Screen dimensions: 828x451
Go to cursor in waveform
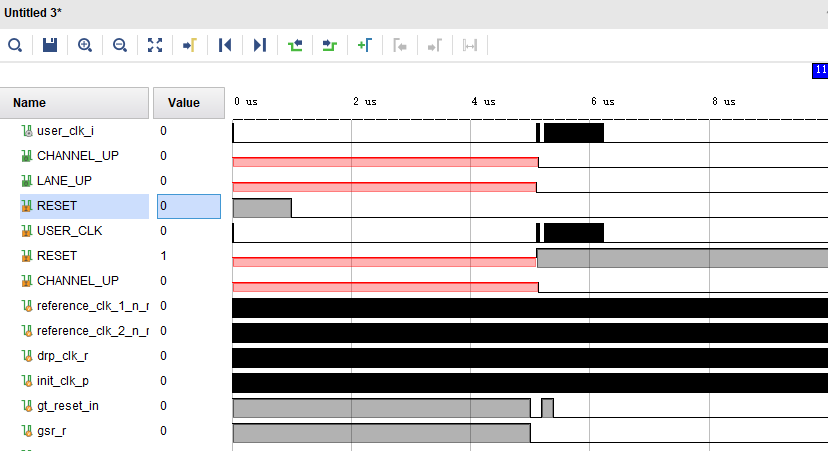pos(190,45)
